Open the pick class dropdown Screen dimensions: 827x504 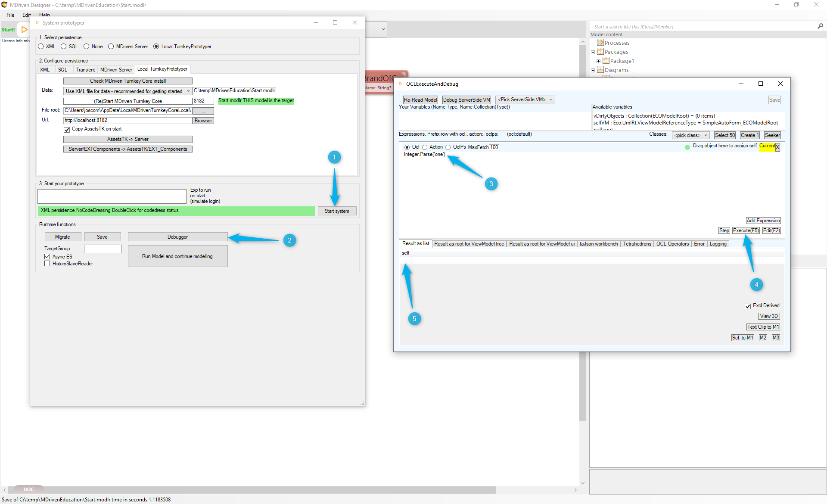coord(690,135)
